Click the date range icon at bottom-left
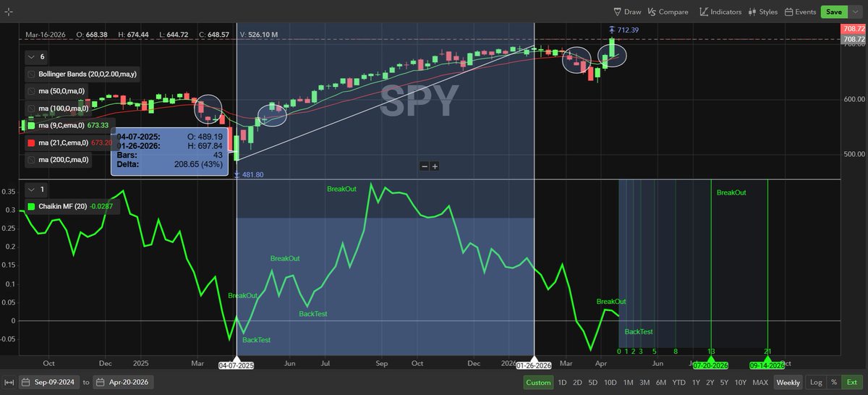 pos(9,383)
